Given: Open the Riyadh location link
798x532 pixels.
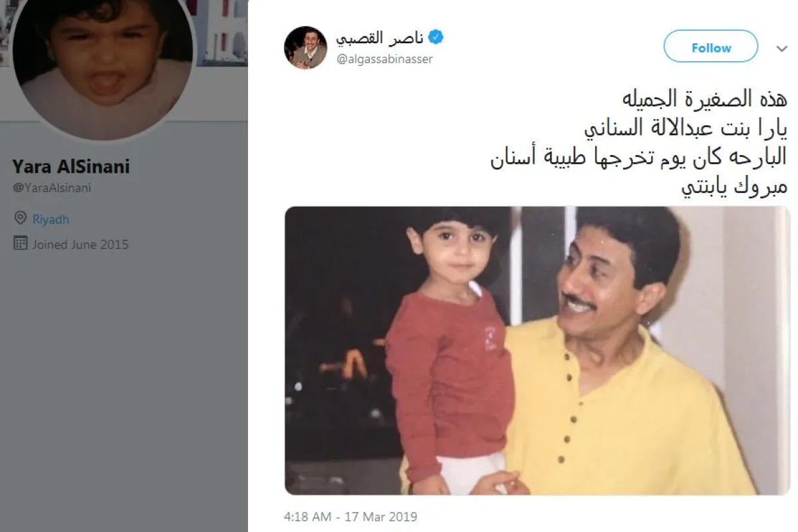Looking at the screenshot, I should tap(51, 219).
